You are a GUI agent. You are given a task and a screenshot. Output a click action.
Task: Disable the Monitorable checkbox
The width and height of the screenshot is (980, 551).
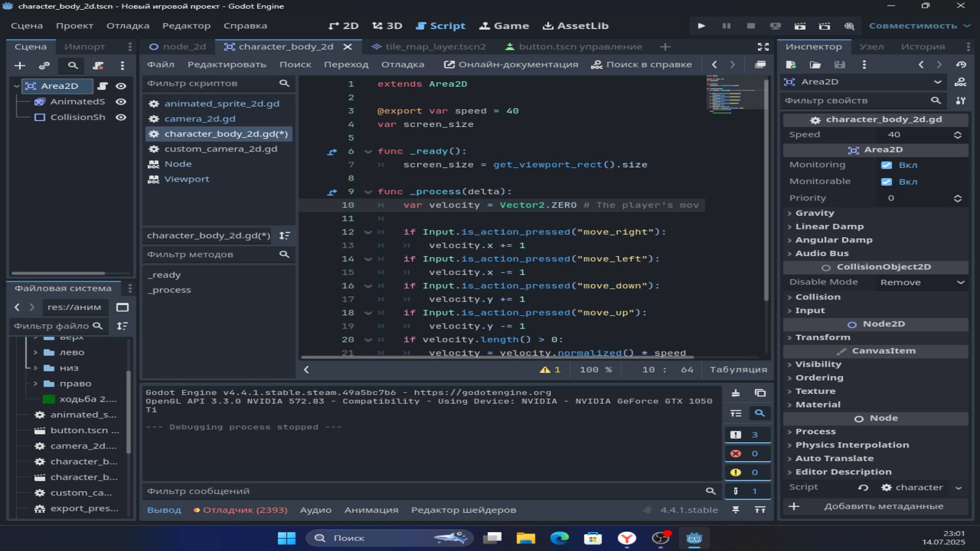887,182
